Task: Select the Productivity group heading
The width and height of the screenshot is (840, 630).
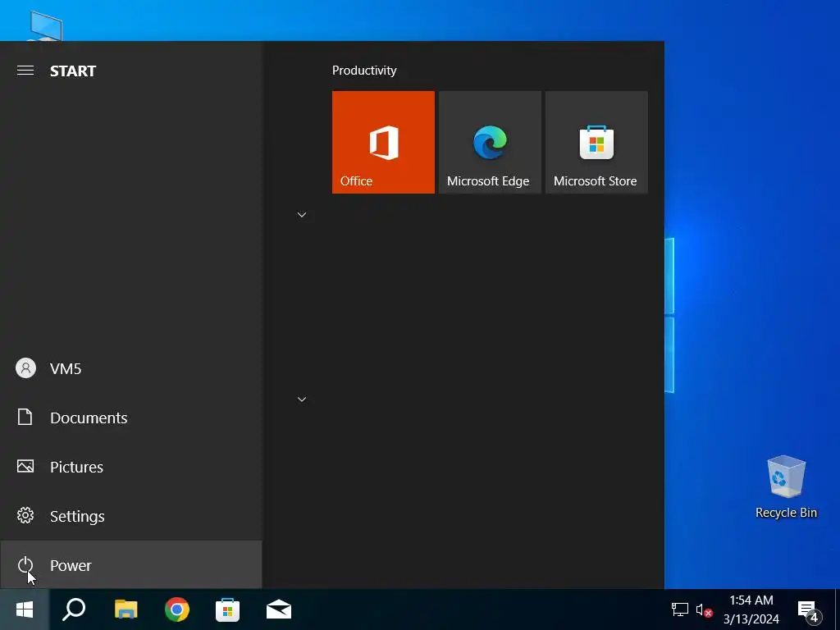Action: point(364,71)
